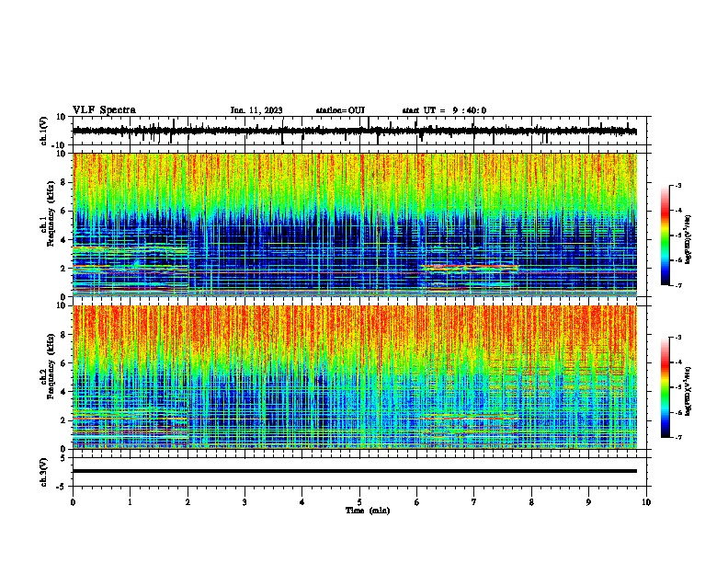Click the ch.1 color bar PSD unit label
The image size is (728, 563).
point(688,239)
